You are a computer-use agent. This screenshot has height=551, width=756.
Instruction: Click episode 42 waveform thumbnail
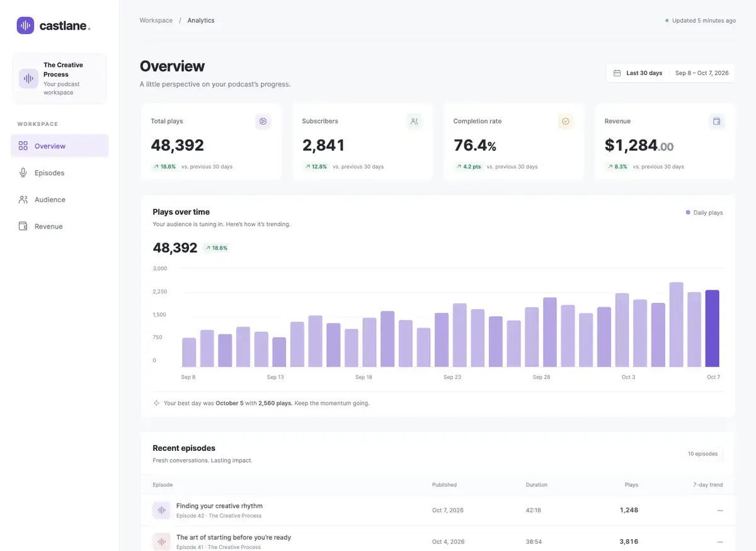pyautogui.click(x=161, y=510)
